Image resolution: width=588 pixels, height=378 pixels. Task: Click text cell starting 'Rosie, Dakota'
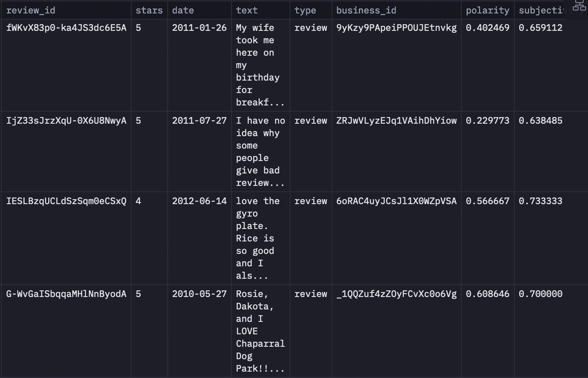tap(261, 331)
